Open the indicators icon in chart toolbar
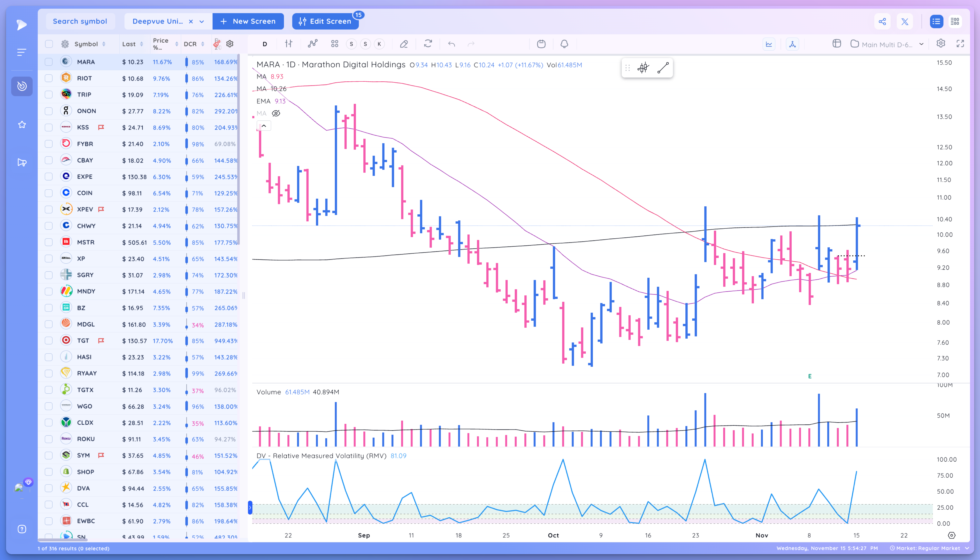The width and height of the screenshot is (980, 560). [x=313, y=44]
